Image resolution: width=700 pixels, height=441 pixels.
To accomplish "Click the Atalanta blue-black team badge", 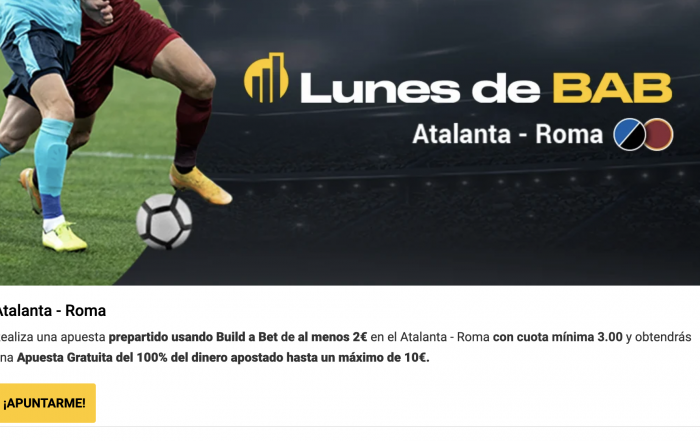I will (x=629, y=134).
